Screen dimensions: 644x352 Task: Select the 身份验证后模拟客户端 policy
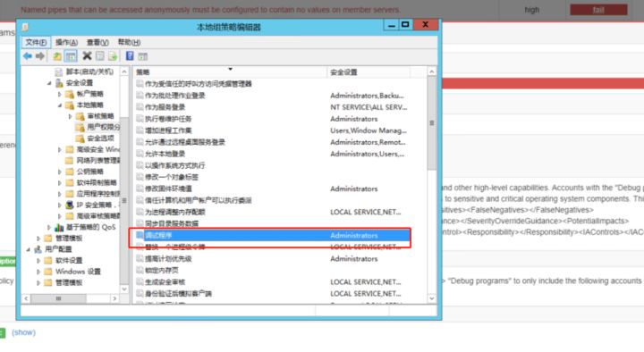tap(178, 294)
